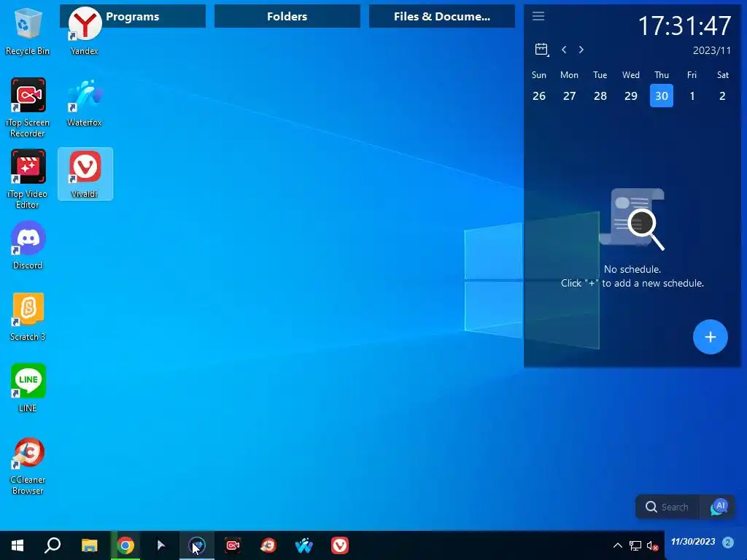747x560 pixels.
Task: Select the LINE desktop icon
Action: tap(28, 389)
